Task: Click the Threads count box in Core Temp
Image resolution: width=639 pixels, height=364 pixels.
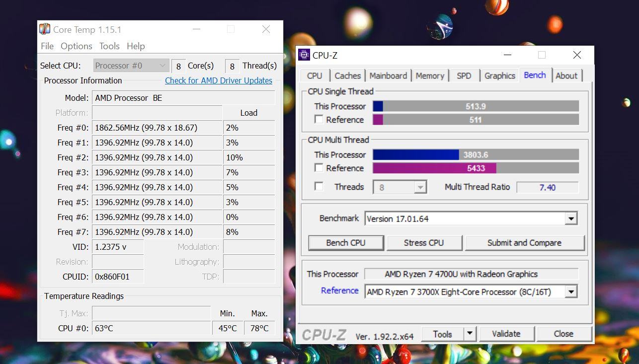Action: click(x=232, y=66)
